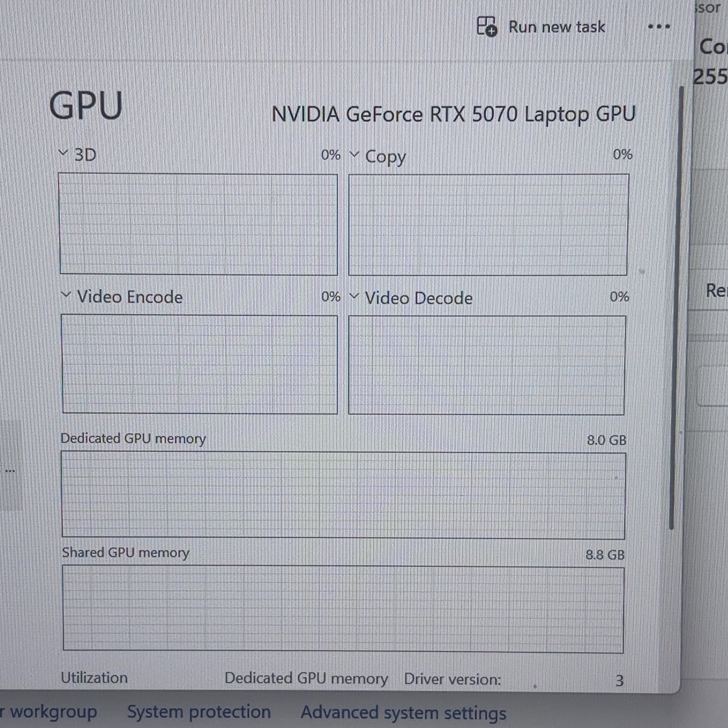Click the vertical scrollbar of the GPU panel
This screenshot has width=728, height=728.
pyautogui.click(x=676, y=308)
